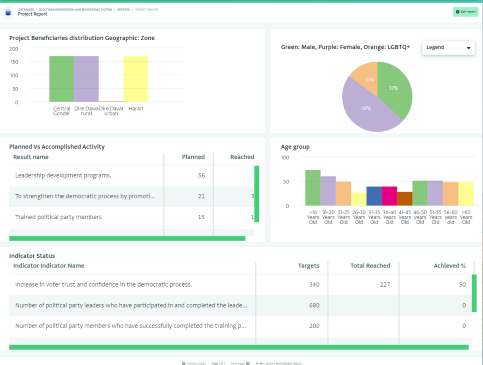Viewport: 483px width, 365px height.
Task: Click the 16-20 Years Old age bar
Action: [x=328, y=191]
